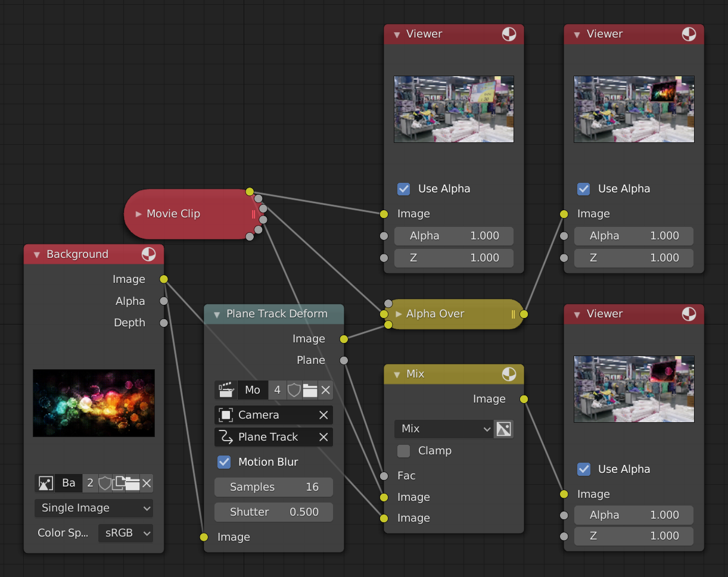Click the bottom-right Viewer preview thumbnail
Viewport: 728px width, 577px height.
(634, 389)
